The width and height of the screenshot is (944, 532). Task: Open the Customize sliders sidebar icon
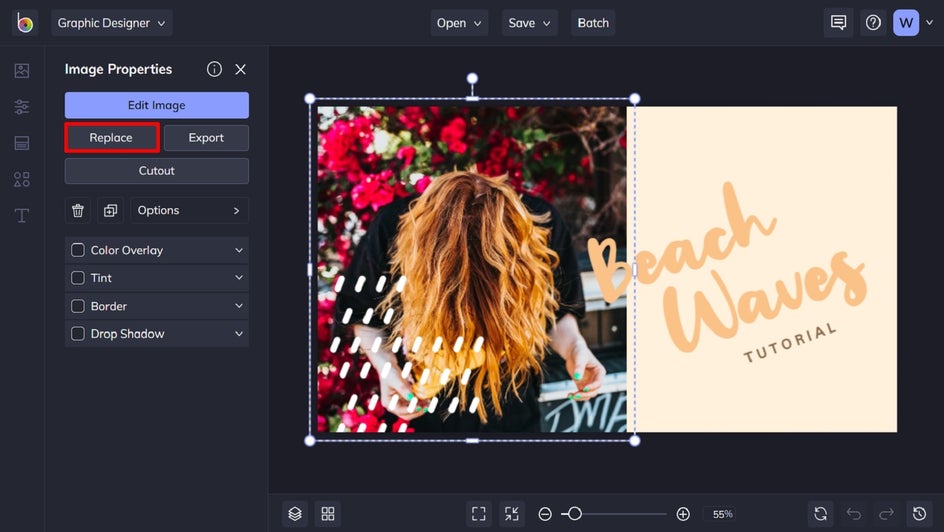tap(22, 107)
